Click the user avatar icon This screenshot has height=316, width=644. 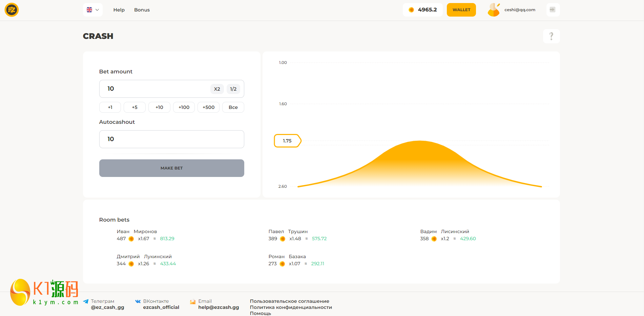(494, 10)
